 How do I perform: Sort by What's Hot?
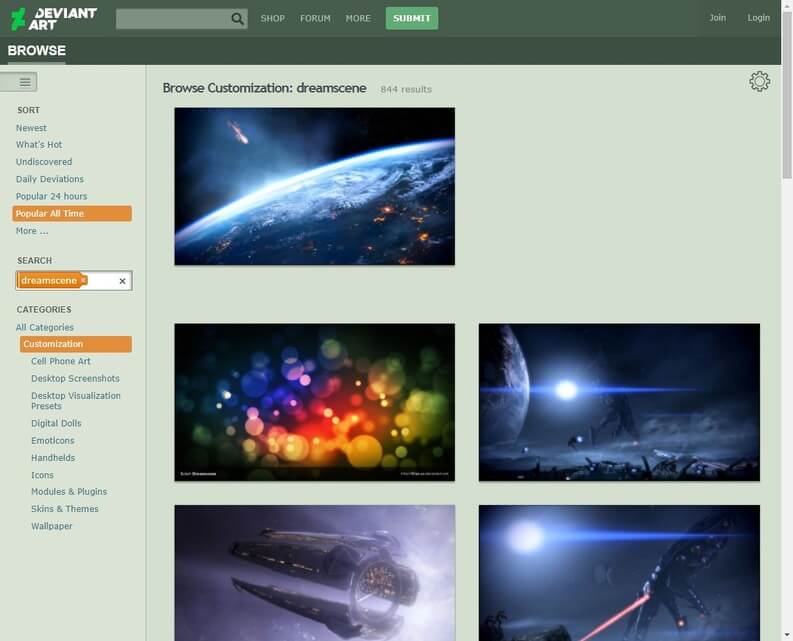coord(39,145)
